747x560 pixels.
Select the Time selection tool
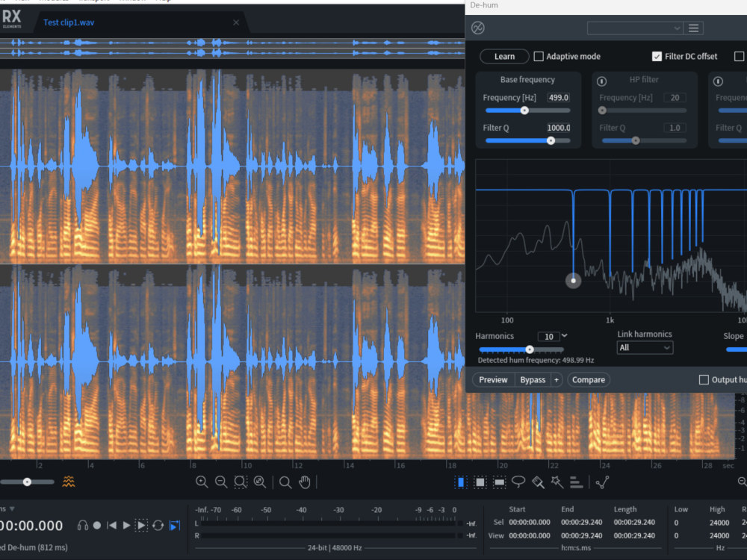coord(461,482)
